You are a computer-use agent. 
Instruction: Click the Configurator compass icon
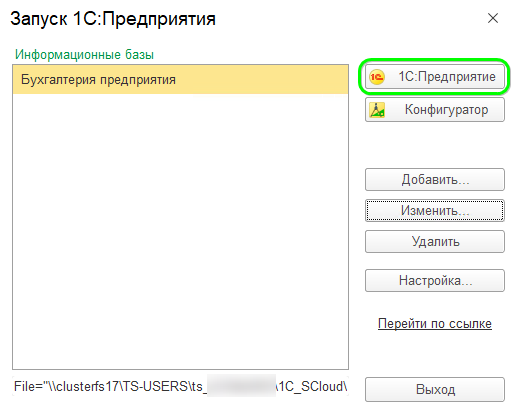(x=377, y=110)
